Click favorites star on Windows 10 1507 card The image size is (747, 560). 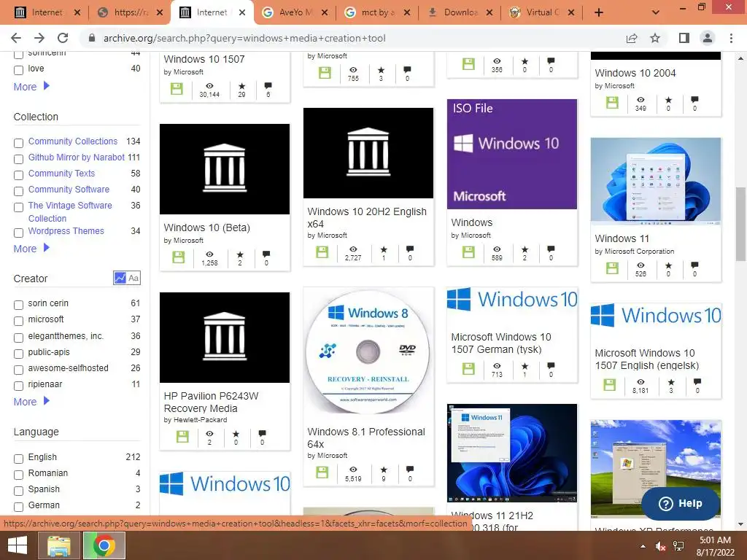pos(242,86)
